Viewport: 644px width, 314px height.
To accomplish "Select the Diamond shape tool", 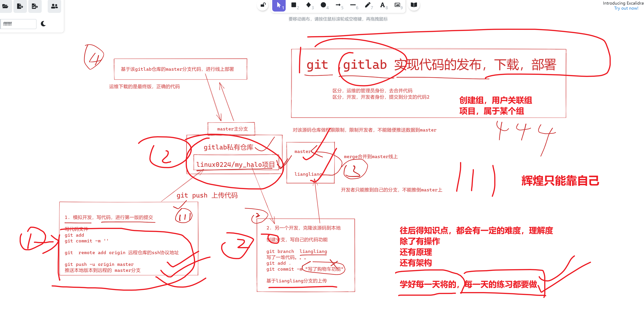I will (309, 5).
